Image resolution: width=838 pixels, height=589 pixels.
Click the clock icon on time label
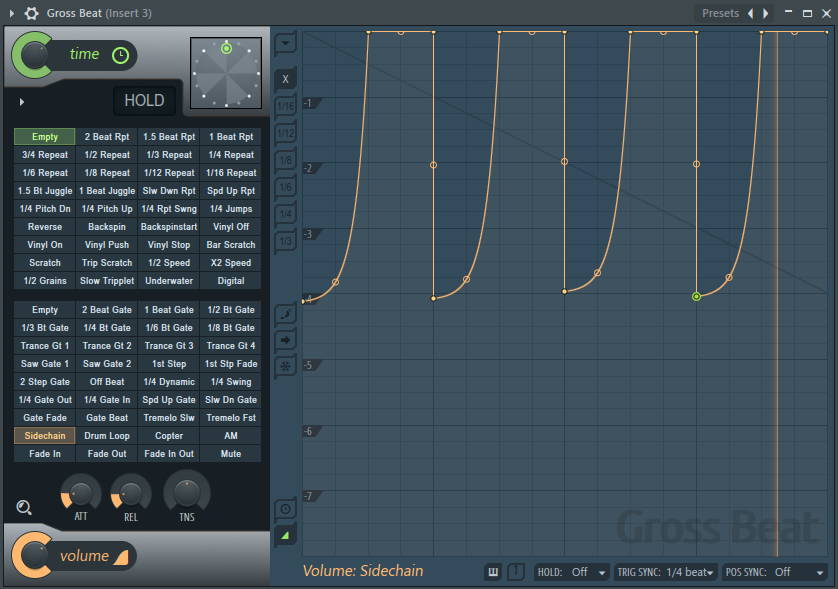pos(120,55)
